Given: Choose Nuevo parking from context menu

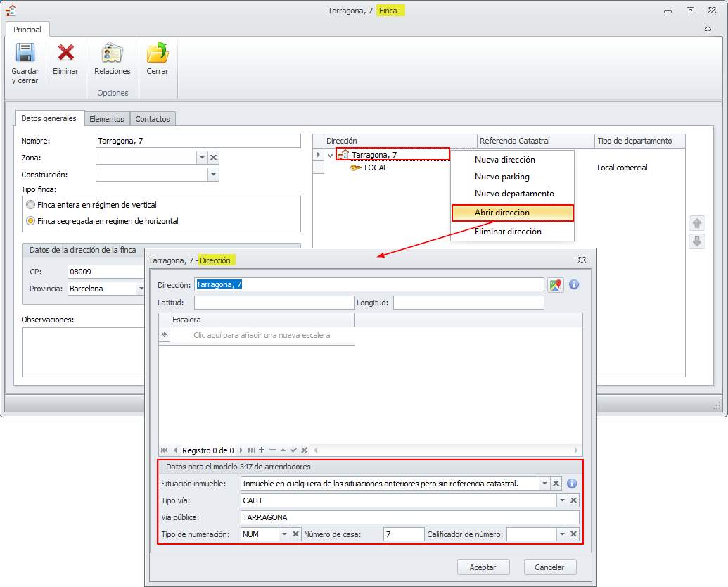Looking at the screenshot, I should (502, 177).
